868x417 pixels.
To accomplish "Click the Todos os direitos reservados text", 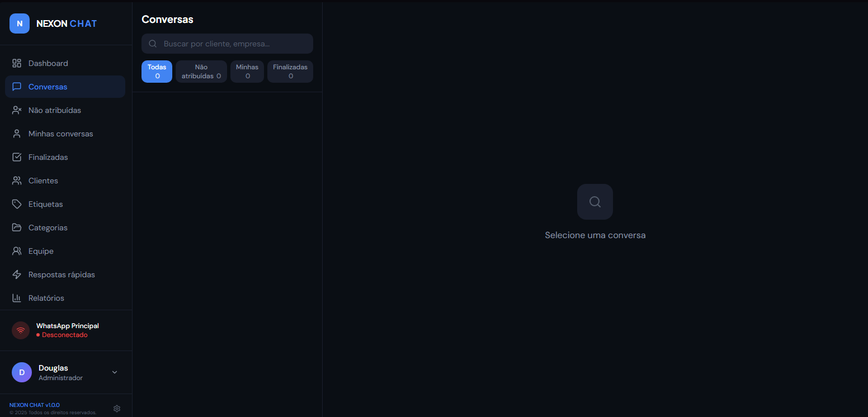I will pyautogui.click(x=53, y=413).
